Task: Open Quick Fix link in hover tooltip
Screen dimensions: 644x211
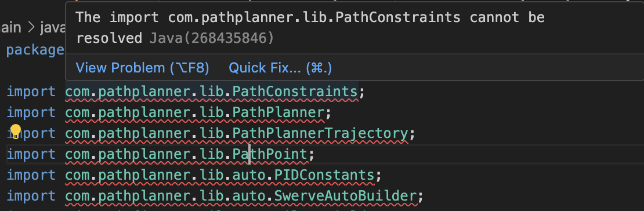Action: 280,68
